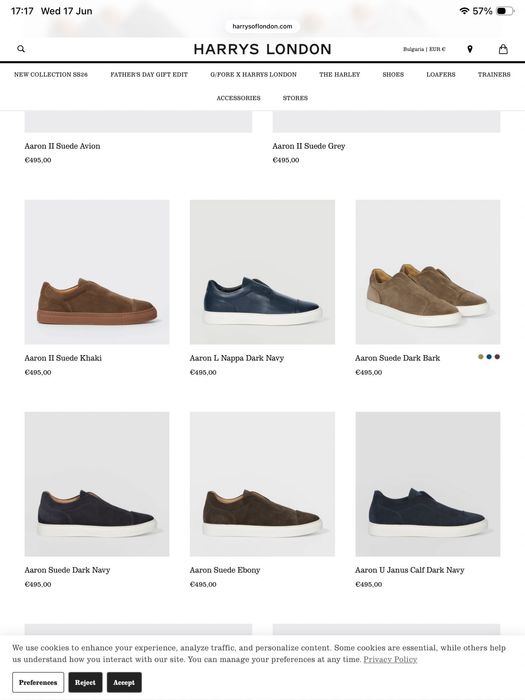The height and width of the screenshot is (700, 525).
Task: Open the Privacy Policy link
Action: click(x=390, y=659)
